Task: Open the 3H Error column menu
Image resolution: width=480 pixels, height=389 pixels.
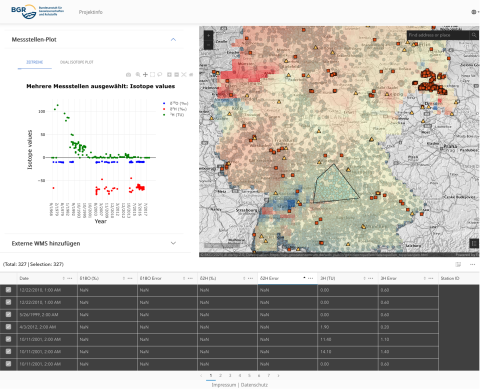Action: coord(431,278)
